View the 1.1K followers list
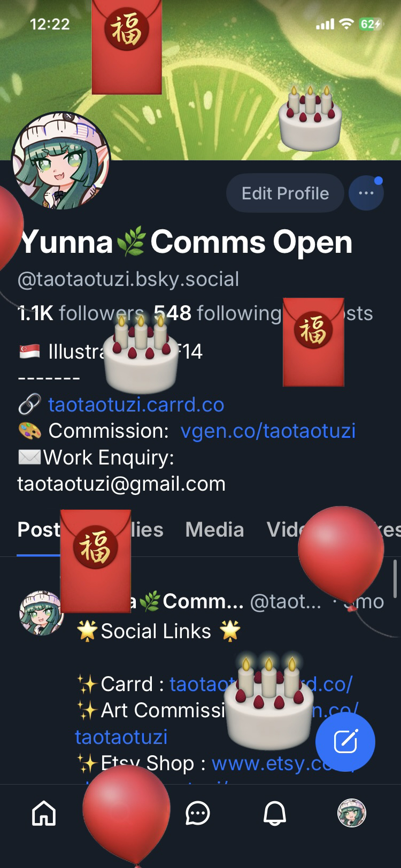The width and height of the screenshot is (401, 868). click(80, 313)
